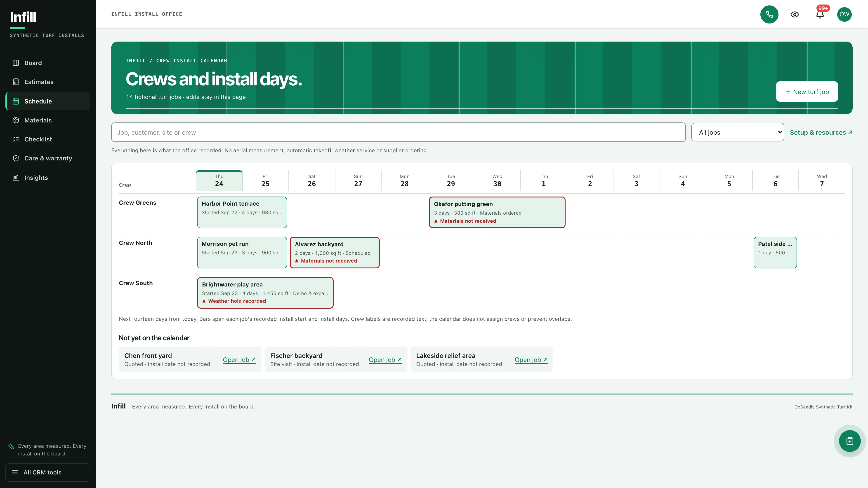The height and width of the screenshot is (488, 868).
Task: Focus the job, customer, site search field
Action: pos(398,132)
